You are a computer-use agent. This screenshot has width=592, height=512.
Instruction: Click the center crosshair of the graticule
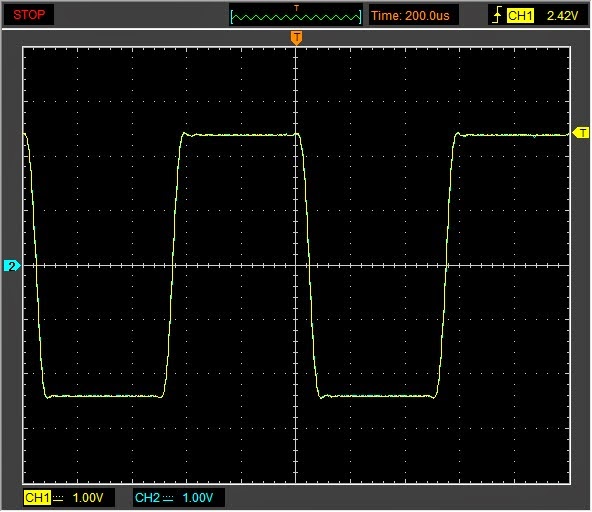(x=296, y=266)
